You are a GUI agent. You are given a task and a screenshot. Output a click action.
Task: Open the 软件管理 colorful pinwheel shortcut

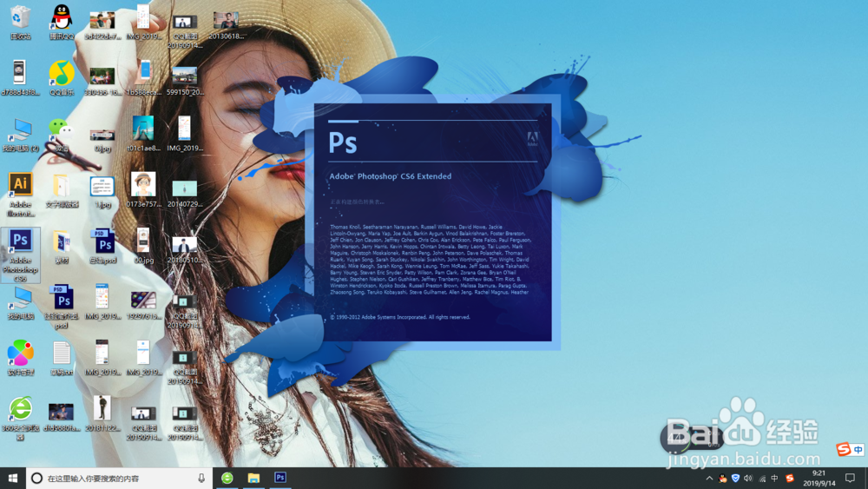pos(21,358)
